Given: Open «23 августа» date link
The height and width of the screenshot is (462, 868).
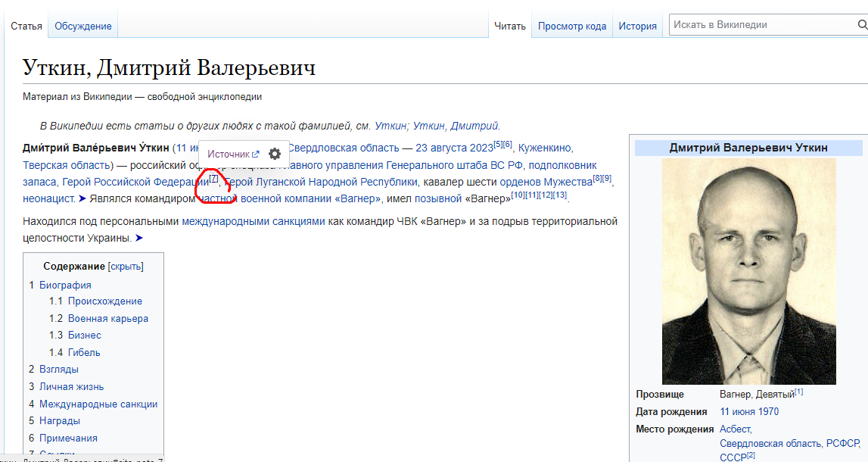Looking at the screenshot, I should [442, 148].
